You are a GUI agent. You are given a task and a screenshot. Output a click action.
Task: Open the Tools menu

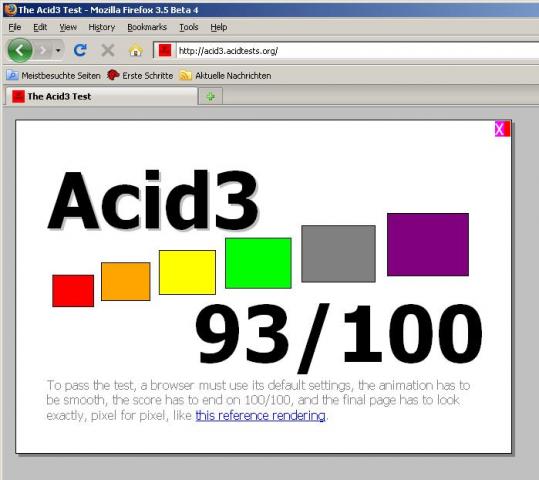point(189,27)
